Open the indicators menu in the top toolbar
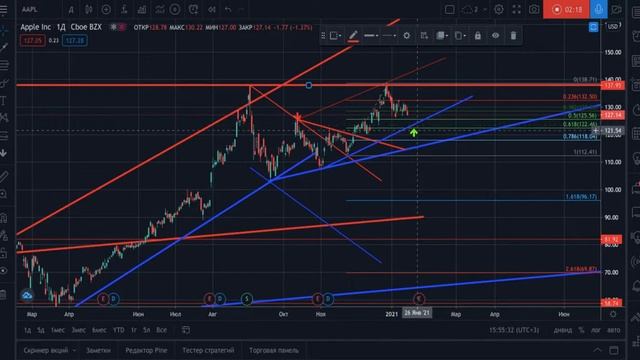The width and height of the screenshot is (640, 360). pyautogui.click(x=124, y=9)
